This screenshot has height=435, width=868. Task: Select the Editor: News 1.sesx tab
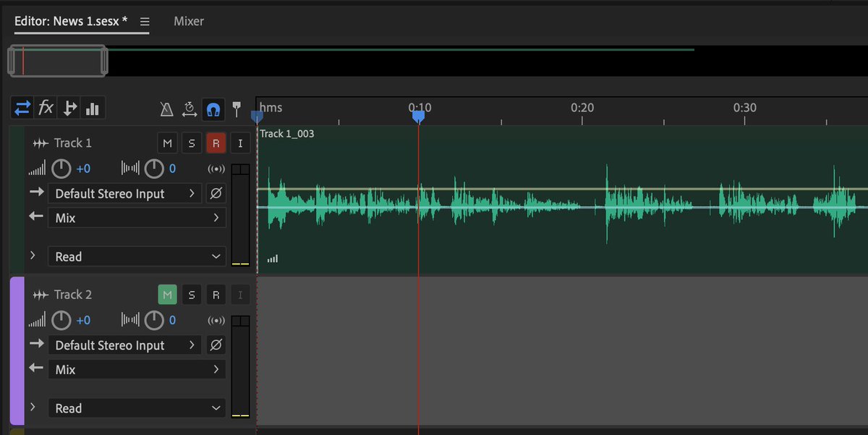tap(71, 21)
